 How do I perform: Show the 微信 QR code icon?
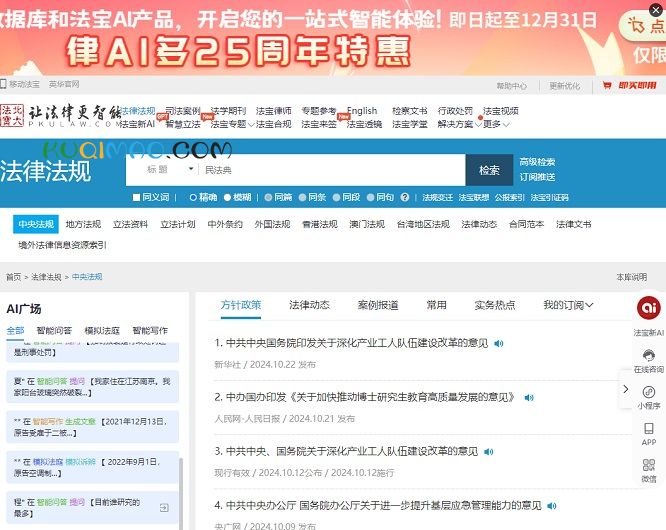(x=649, y=465)
